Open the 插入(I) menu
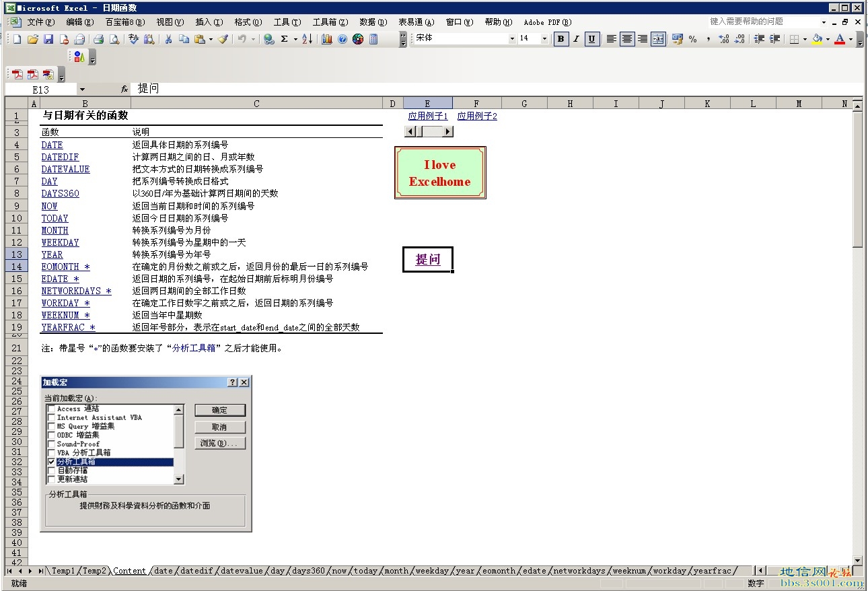Screen dimensions: 868x591 (209, 22)
